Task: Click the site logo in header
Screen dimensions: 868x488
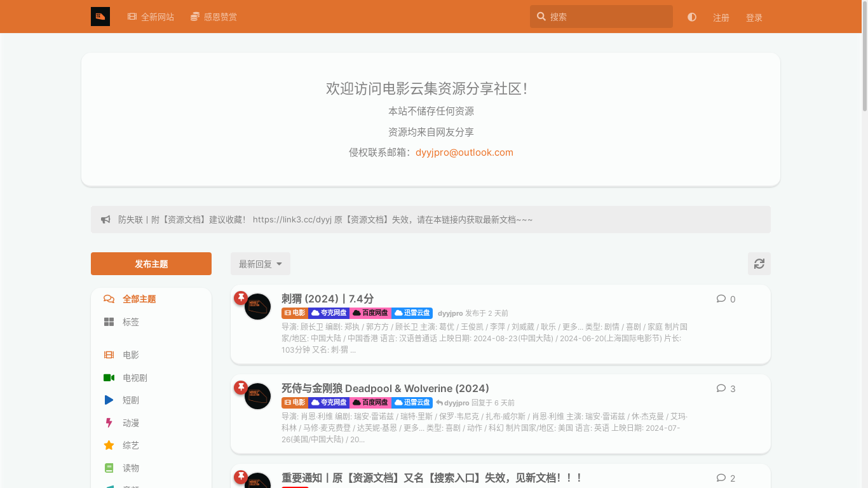Action: (100, 17)
